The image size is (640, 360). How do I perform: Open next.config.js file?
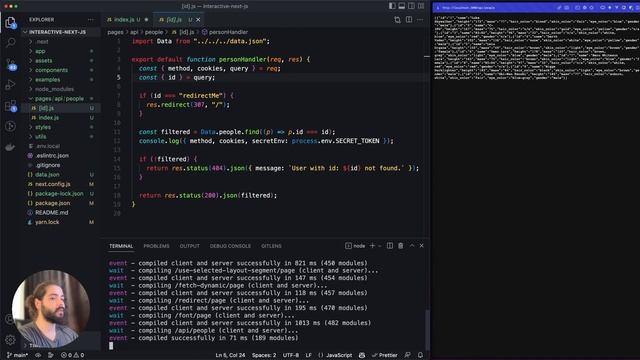pos(53,184)
